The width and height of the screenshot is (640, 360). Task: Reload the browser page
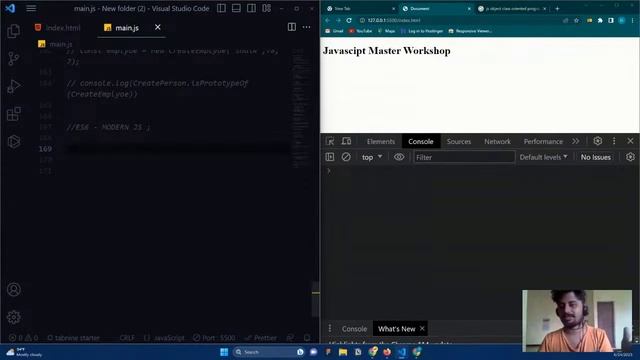point(349,20)
